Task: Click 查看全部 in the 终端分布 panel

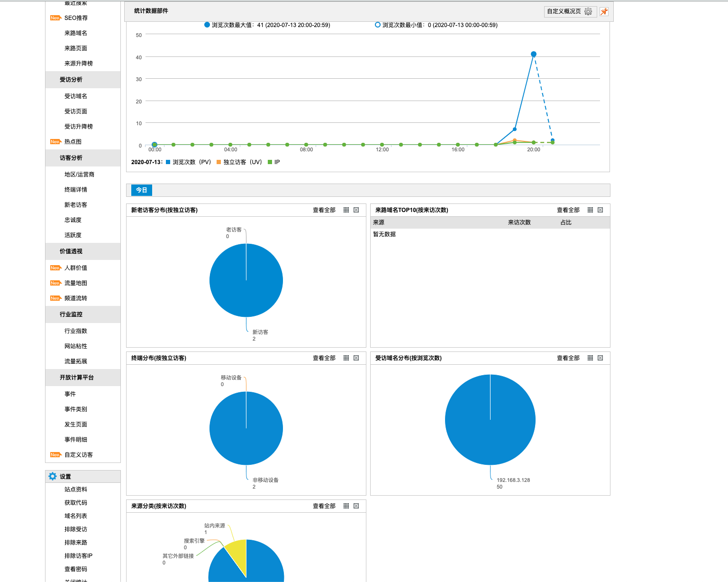Action: pyautogui.click(x=324, y=358)
